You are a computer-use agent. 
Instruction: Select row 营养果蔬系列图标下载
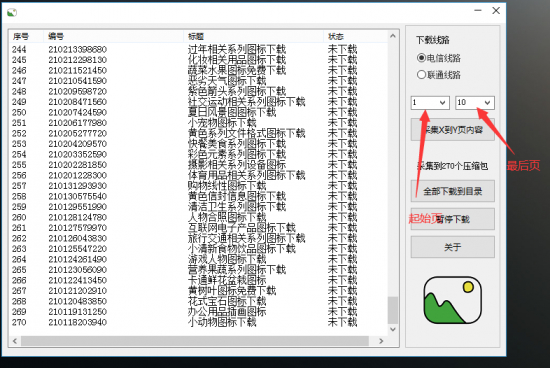click(199, 270)
